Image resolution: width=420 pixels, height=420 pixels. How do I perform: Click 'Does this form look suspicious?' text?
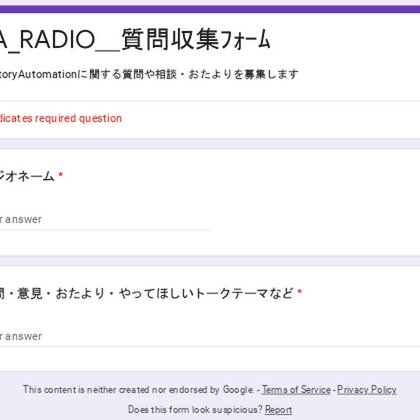coord(195,409)
